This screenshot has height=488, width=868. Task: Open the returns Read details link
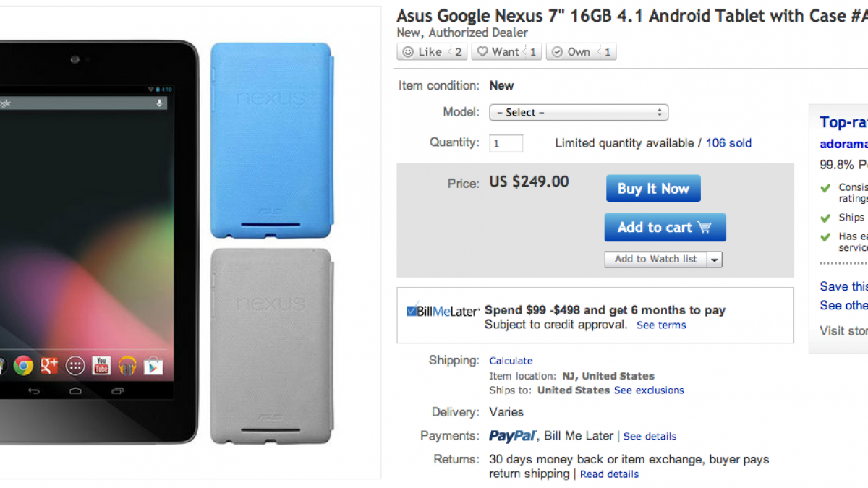pyautogui.click(x=609, y=474)
